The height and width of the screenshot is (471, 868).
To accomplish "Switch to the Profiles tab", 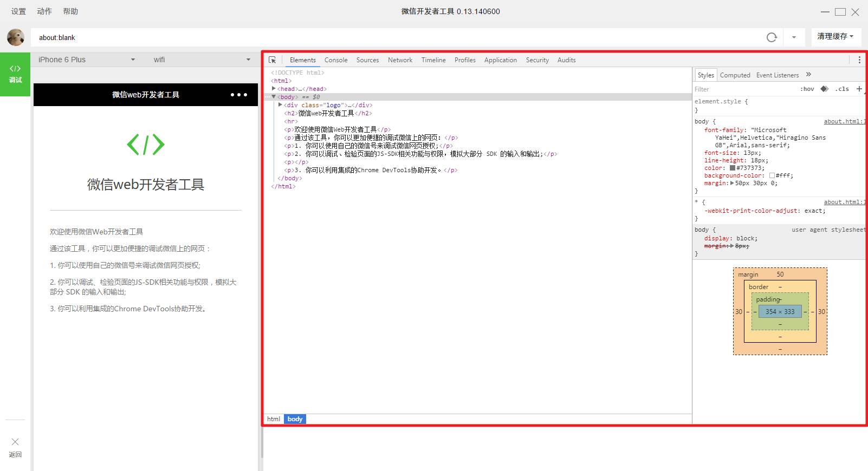I will click(465, 60).
